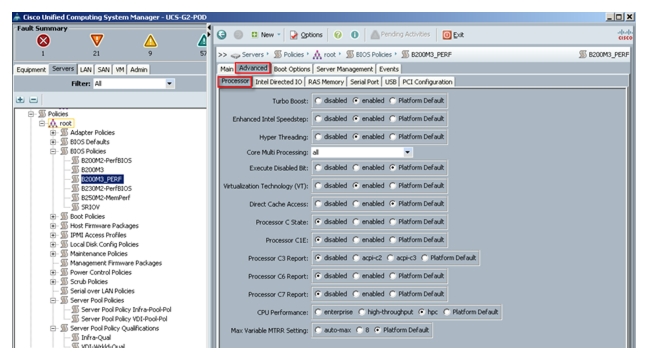Set Turbo Boost to disabled

point(318,101)
